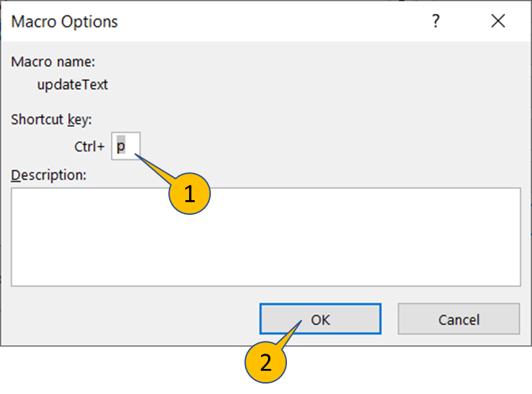Click the Macro Options title text
Viewport: 532px width, 394px height.
65,22
